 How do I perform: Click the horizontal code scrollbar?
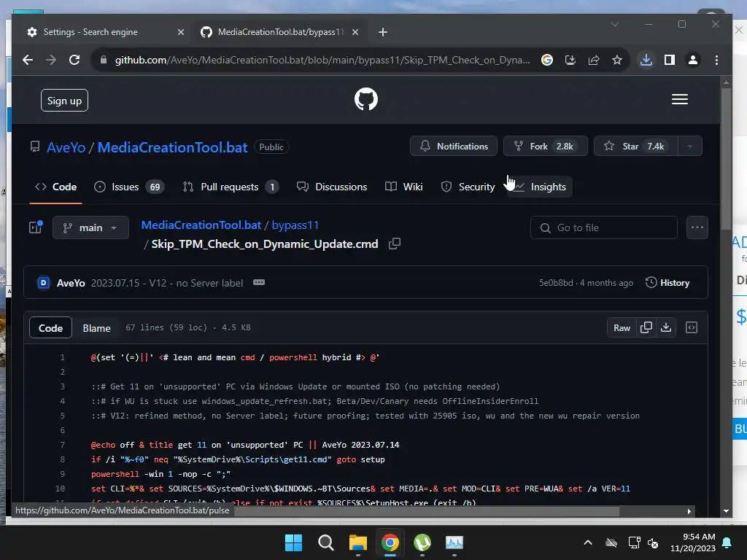426,511
